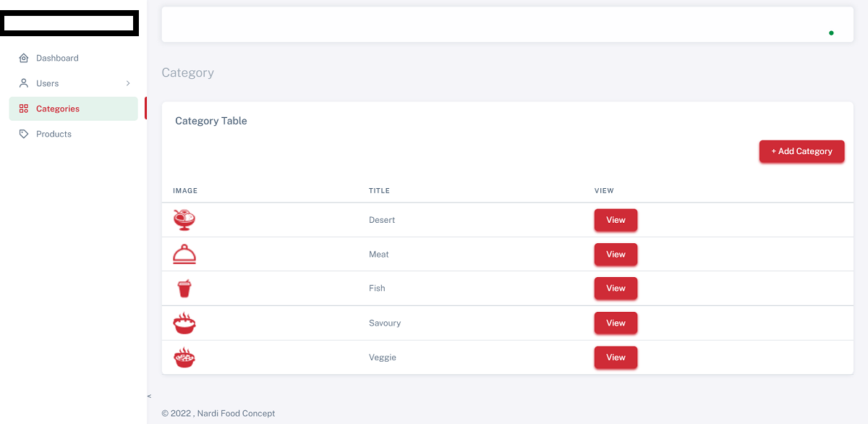Image resolution: width=868 pixels, height=424 pixels.
Task: Click the Dashboard home icon
Action: [x=24, y=58]
